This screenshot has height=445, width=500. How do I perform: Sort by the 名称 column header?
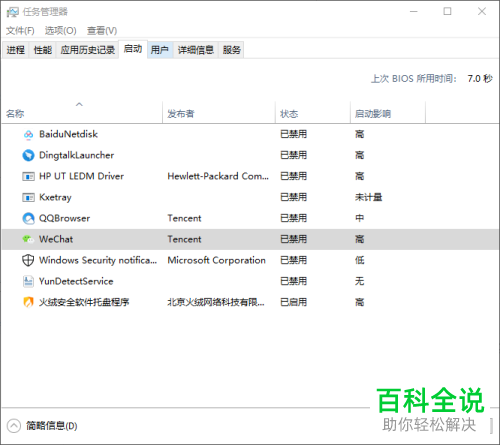[82, 112]
